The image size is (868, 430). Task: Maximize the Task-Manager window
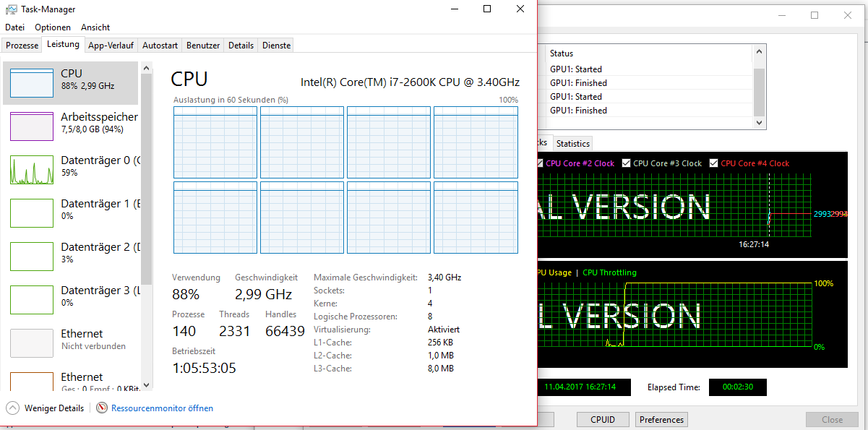click(x=487, y=9)
